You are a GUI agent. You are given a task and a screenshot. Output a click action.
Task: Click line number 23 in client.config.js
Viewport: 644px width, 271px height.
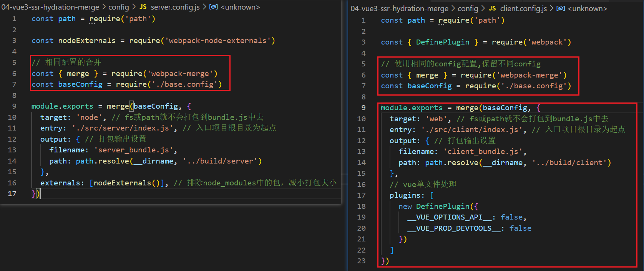[x=361, y=261]
